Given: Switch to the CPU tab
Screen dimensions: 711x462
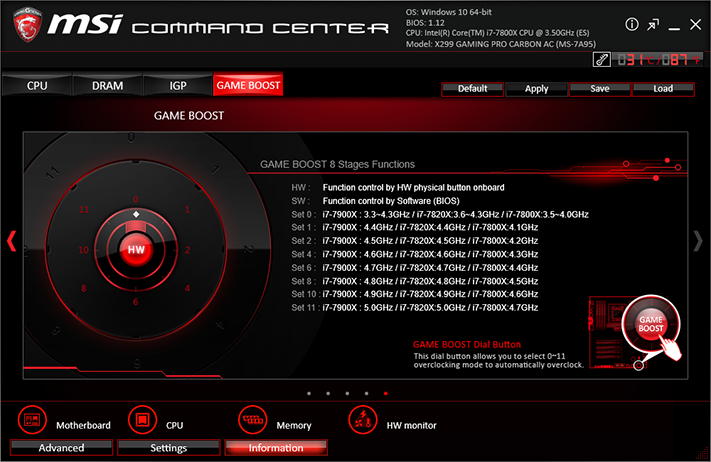Looking at the screenshot, I should point(37,85).
